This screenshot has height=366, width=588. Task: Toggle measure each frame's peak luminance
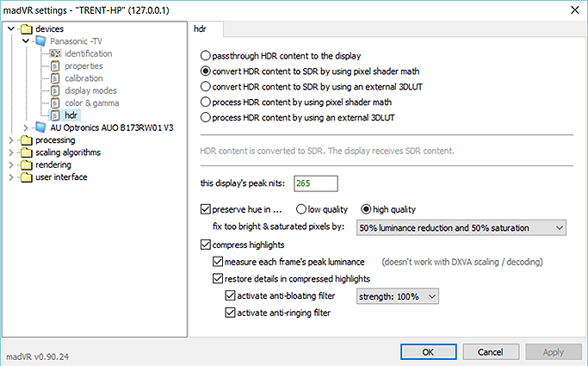(x=218, y=262)
